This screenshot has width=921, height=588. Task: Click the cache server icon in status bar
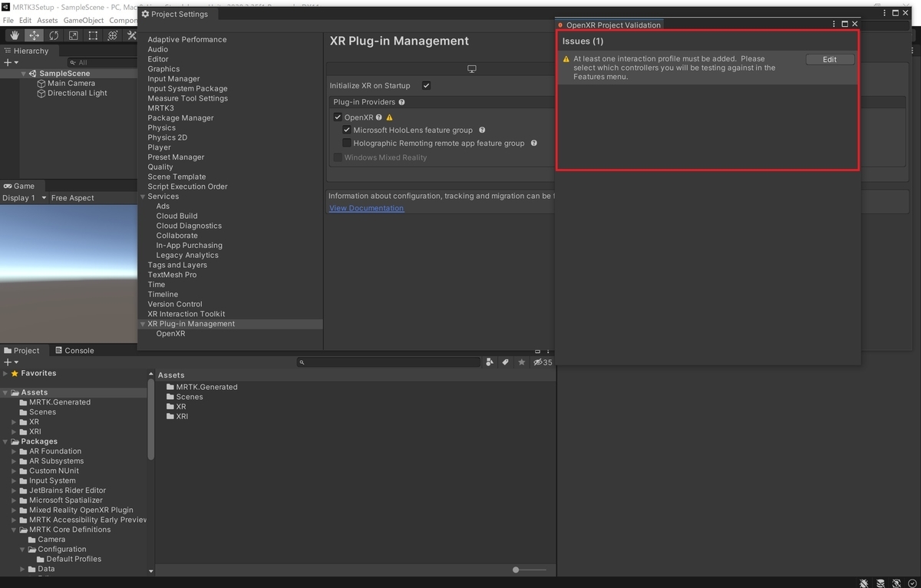click(x=880, y=583)
